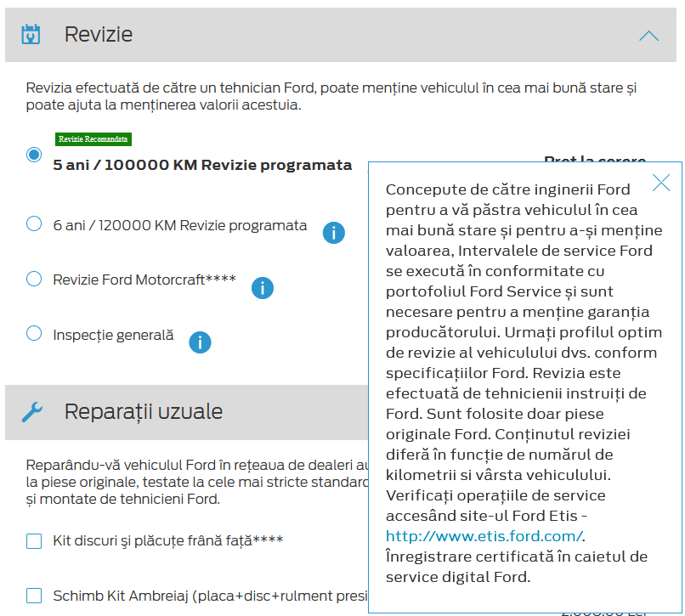Select Revizie Ford Motorcraft option

coord(34,279)
